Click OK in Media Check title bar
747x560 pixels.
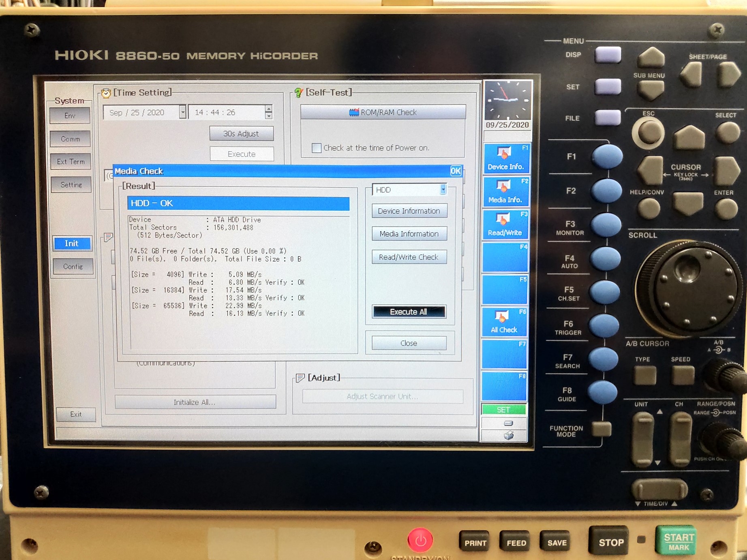pos(456,171)
